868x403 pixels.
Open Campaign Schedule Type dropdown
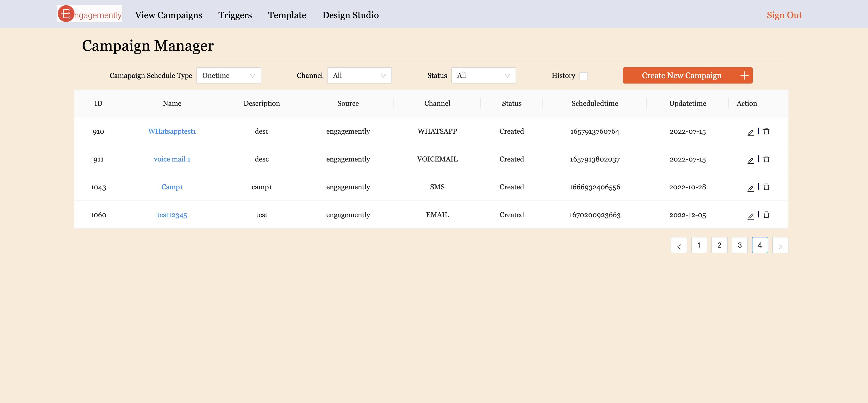click(229, 75)
